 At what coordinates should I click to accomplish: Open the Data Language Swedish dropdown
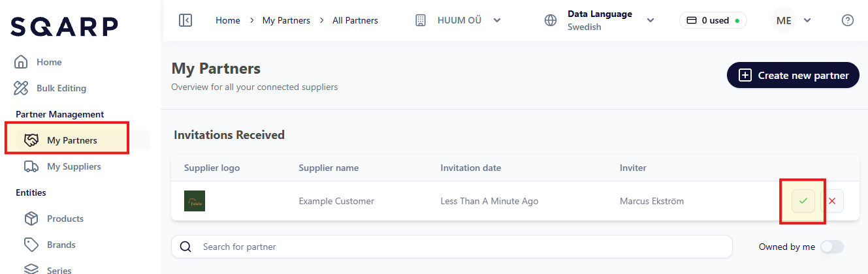coord(650,20)
